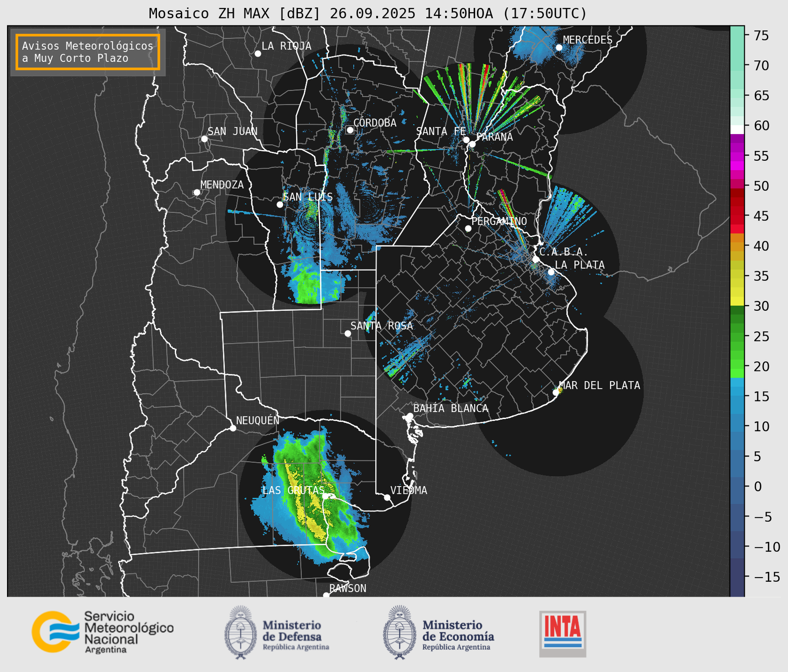788x672 pixels.
Task: Select the Córdoba city marker
Action: 350,130
